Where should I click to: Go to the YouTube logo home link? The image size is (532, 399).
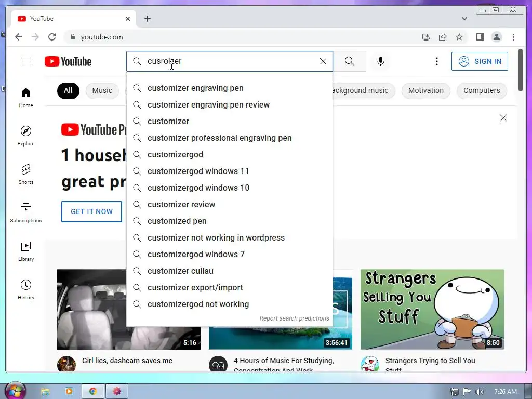(x=68, y=61)
